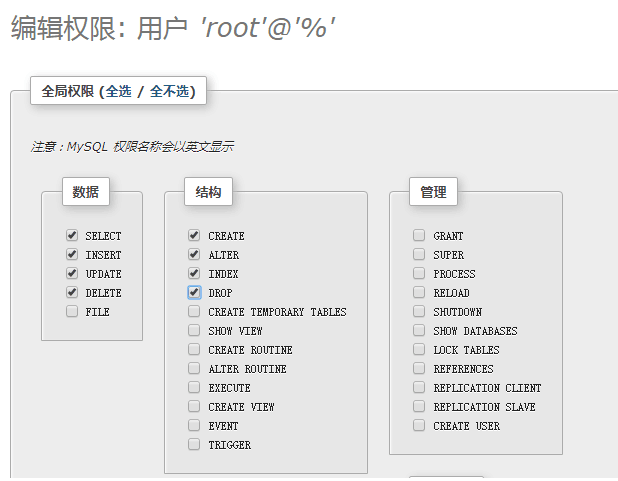This screenshot has width=618, height=481.
Task: Enable CREATE TEMPORARY TABLES privilege
Action: point(194,312)
